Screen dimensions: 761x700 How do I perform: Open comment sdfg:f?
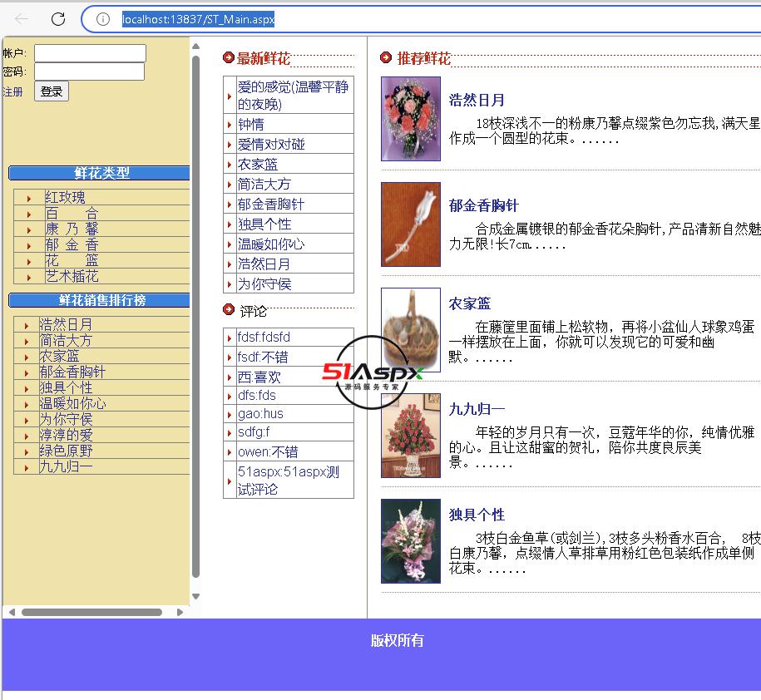254,431
